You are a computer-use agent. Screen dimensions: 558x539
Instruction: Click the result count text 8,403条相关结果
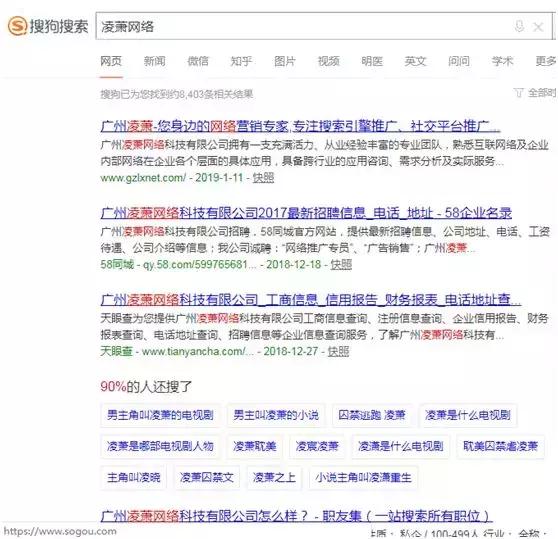(x=216, y=94)
